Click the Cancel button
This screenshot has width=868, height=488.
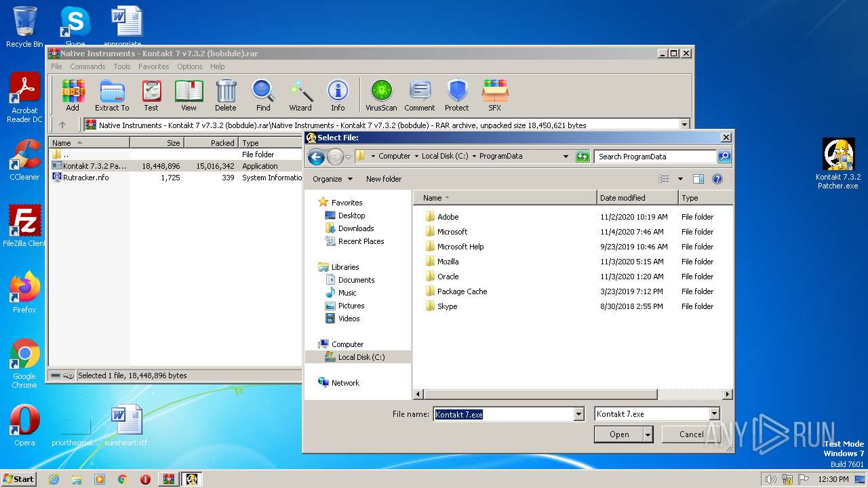coord(692,434)
